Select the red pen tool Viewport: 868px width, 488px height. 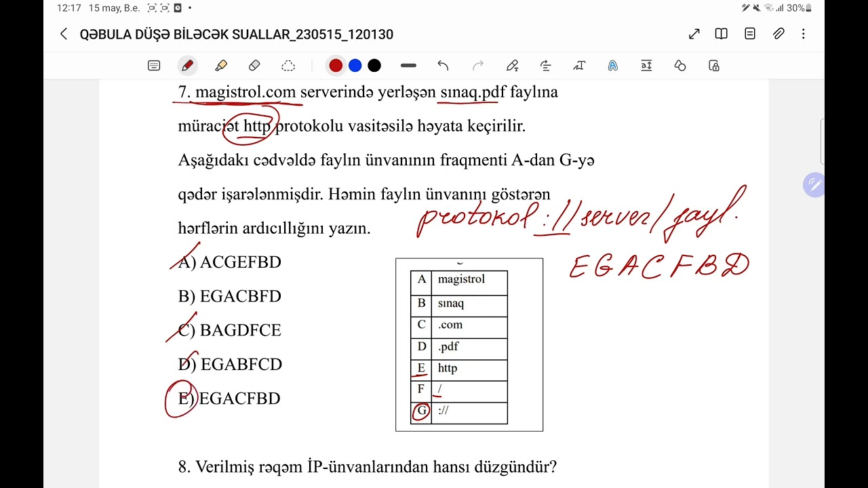pyautogui.click(x=187, y=66)
